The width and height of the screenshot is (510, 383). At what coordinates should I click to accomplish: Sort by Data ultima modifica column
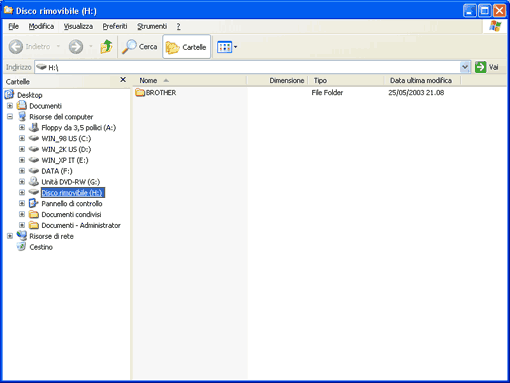421,80
